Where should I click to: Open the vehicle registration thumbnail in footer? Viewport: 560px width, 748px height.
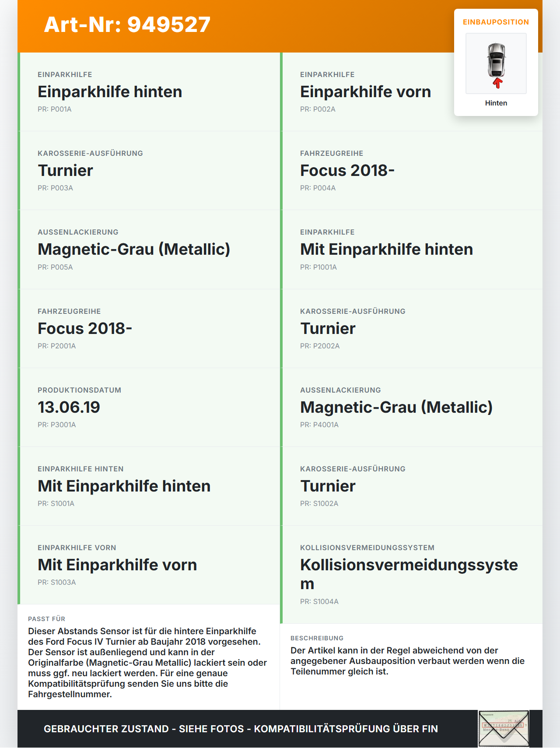[504, 728]
